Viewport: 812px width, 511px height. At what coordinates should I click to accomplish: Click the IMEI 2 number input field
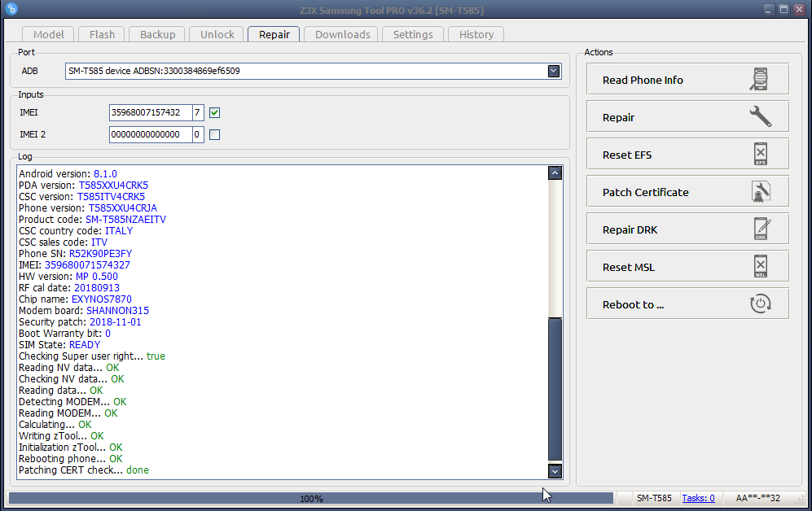click(151, 134)
